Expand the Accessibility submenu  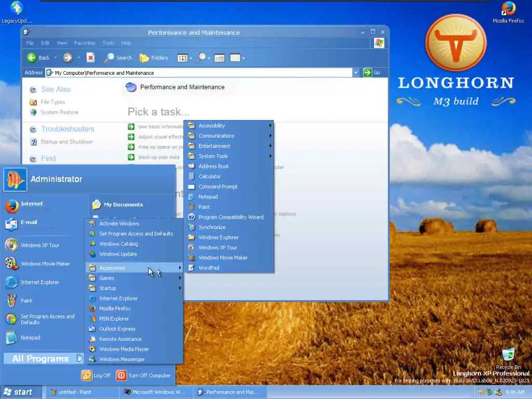point(229,126)
